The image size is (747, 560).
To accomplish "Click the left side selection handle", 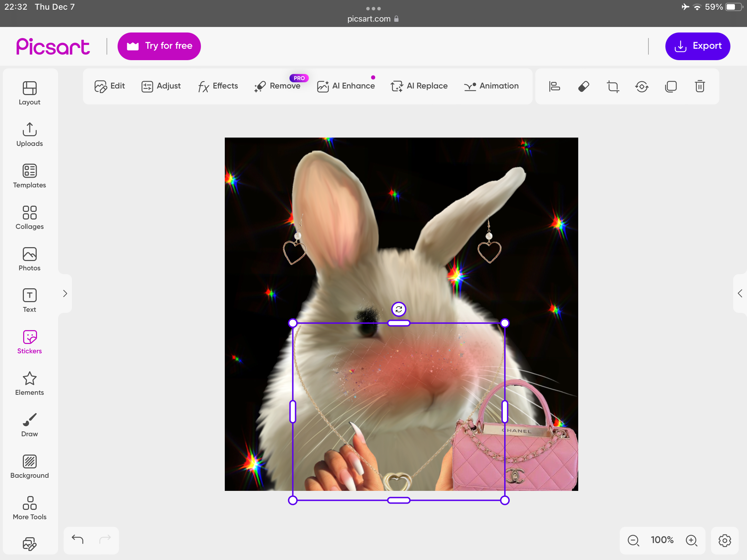I will click(x=293, y=412).
